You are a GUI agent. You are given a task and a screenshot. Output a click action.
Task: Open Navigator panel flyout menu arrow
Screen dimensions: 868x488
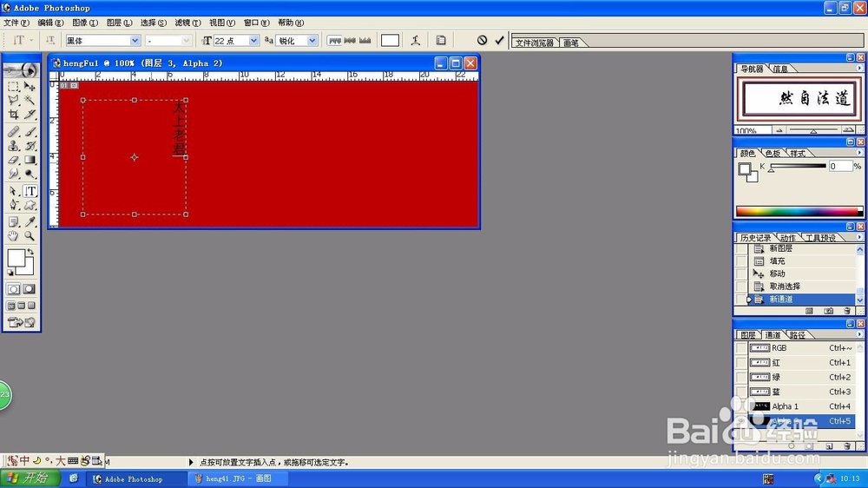tap(859, 68)
